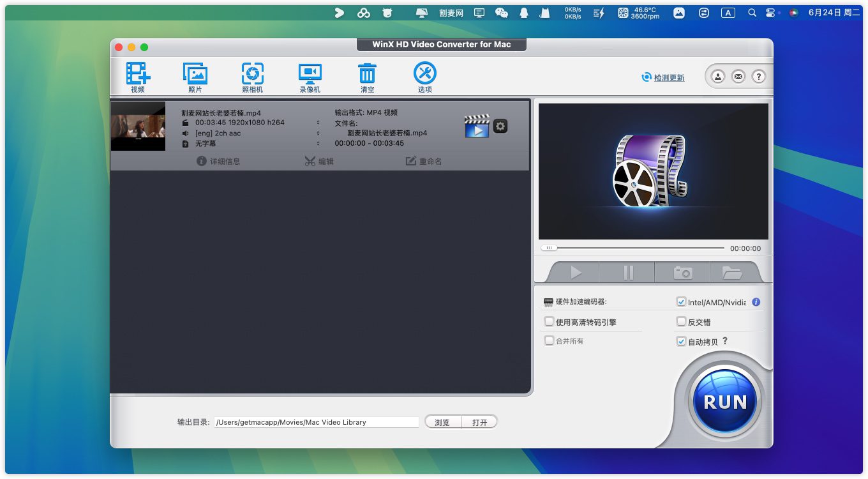Screen dimensions: 868x479
Task: Click the mail envelope icon
Action: (738, 77)
